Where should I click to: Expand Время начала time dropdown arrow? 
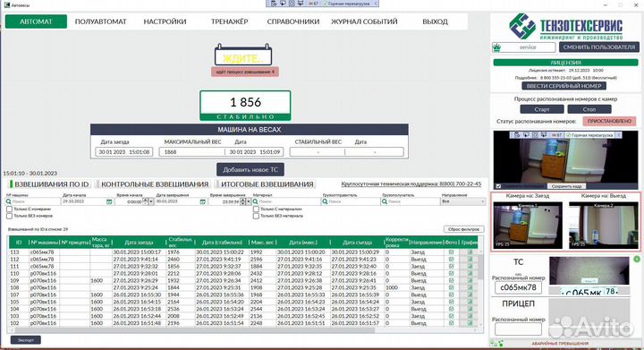point(151,201)
